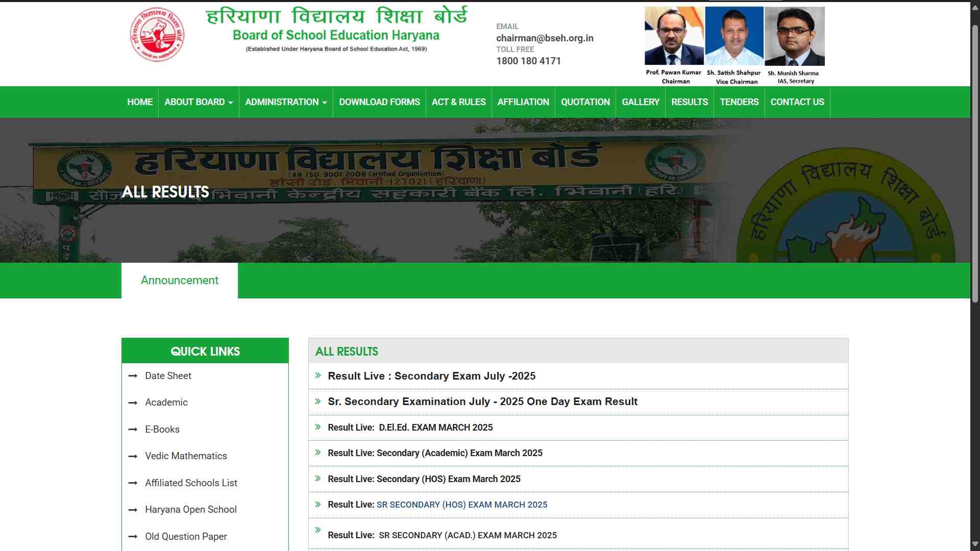
Task: Click arrow icon next to Old Question Paper
Action: pos(133,537)
